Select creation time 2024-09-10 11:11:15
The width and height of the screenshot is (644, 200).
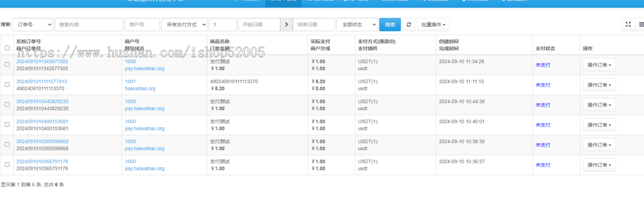click(462, 82)
